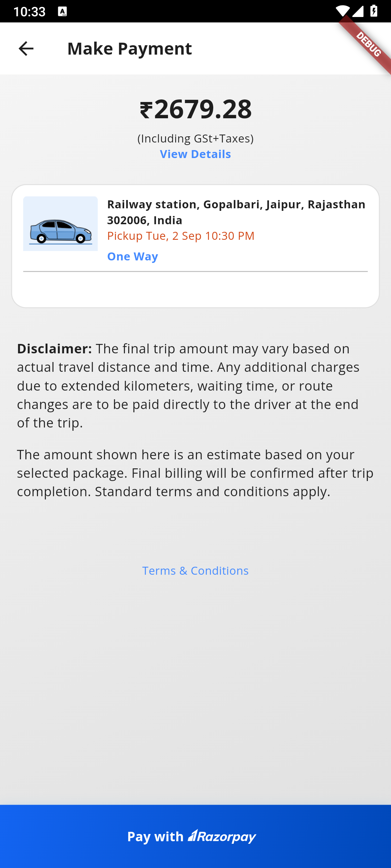Click the Make Payment page title
The width and height of the screenshot is (391, 868).
130,48
